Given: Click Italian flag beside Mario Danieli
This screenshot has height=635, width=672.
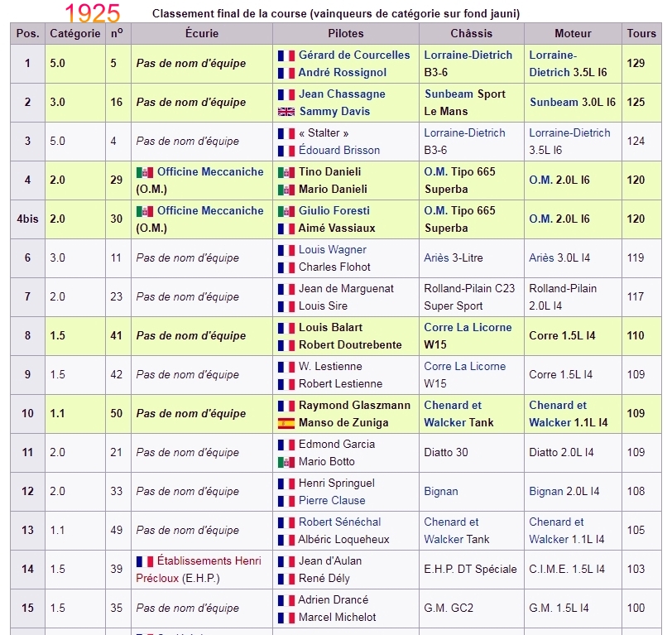Looking at the screenshot, I should point(286,190).
